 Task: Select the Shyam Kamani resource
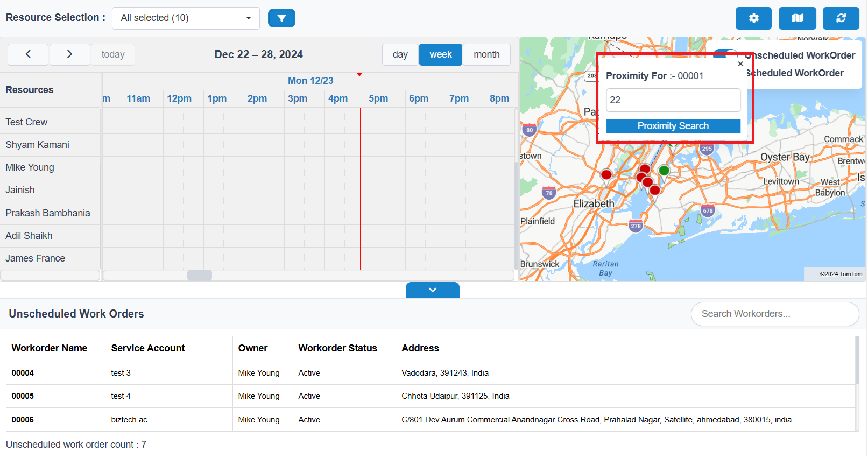[x=51, y=145]
